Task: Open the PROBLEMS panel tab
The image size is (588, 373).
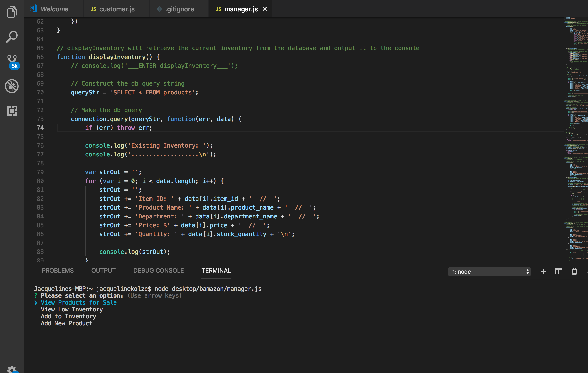Action: (58, 271)
